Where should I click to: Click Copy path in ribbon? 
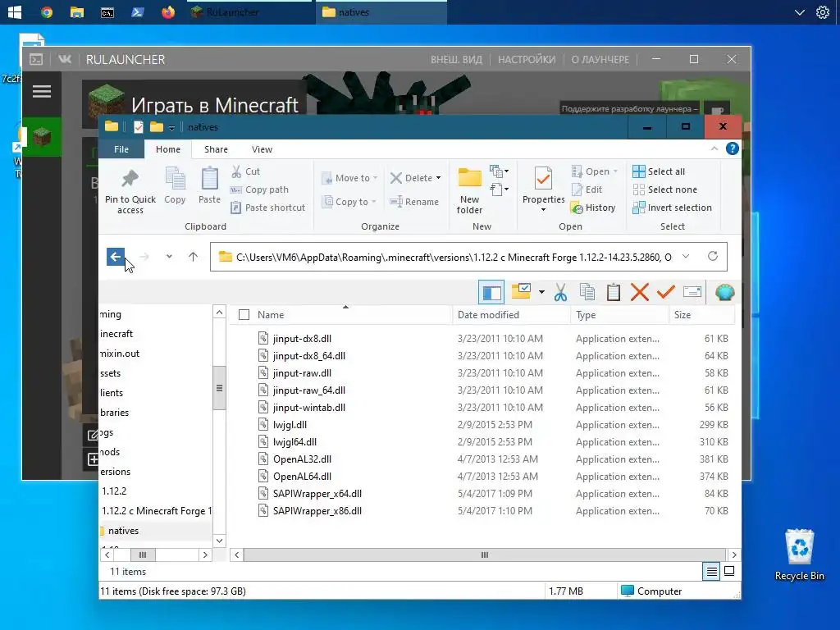point(260,189)
